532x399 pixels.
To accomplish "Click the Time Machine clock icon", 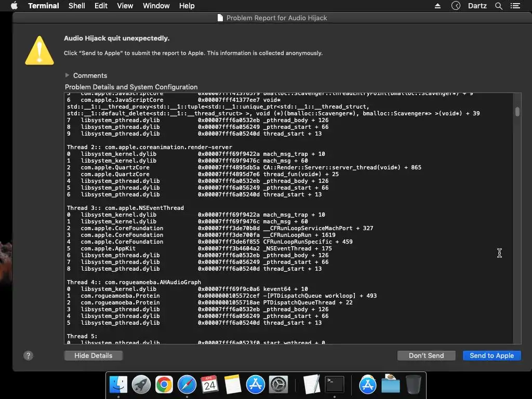I will click(x=456, y=6).
